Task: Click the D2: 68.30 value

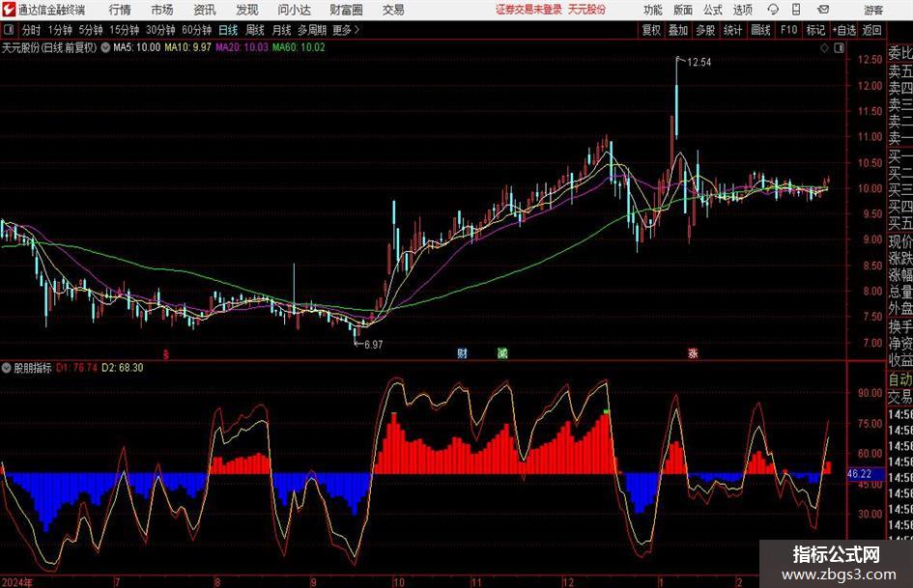Action: (123, 367)
